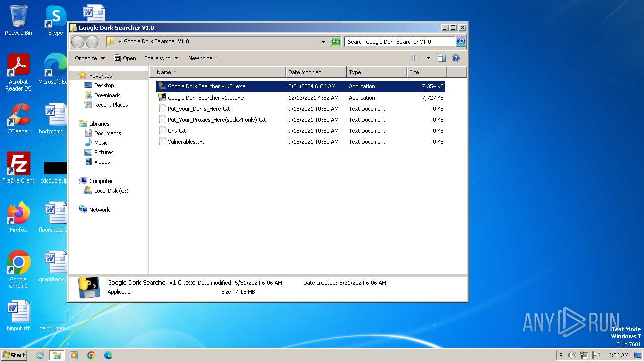
Task: Open Explorer Help question-mark icon
Action: tap(456, 58)
